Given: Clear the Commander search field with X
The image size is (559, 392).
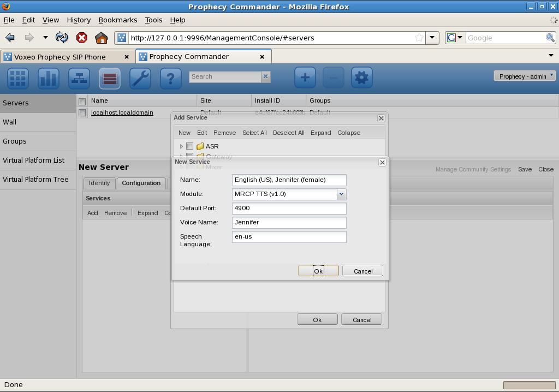Looking at the screenshot, I should click(x=266, y=76).
